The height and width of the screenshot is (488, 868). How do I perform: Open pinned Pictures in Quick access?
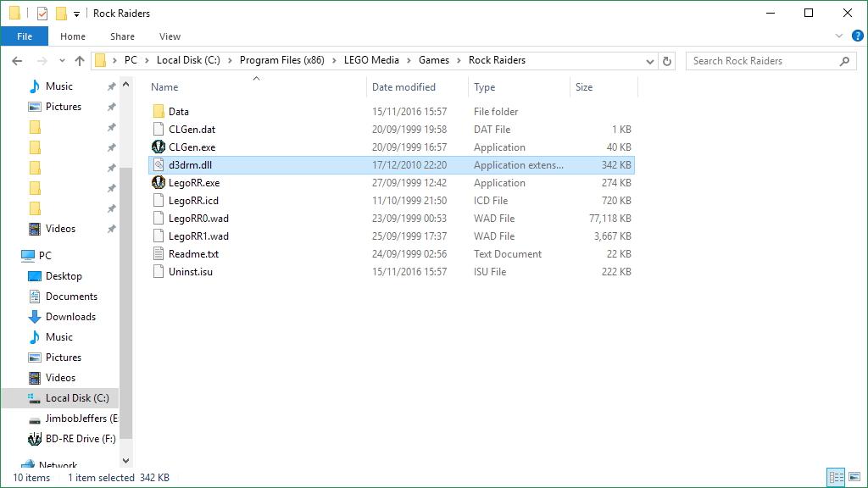point(63,107)
